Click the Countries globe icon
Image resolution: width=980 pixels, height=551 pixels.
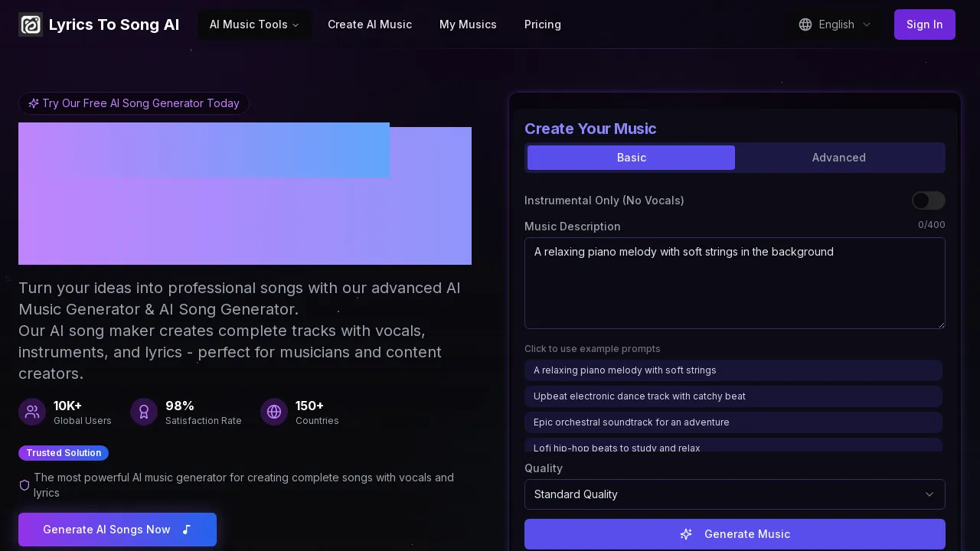[274, 412]
